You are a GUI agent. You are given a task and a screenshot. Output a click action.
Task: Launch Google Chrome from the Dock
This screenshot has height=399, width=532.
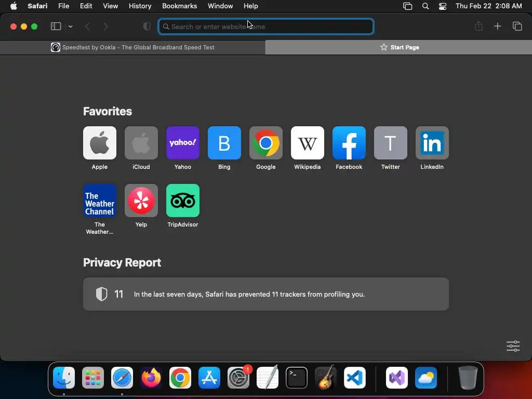180,378
